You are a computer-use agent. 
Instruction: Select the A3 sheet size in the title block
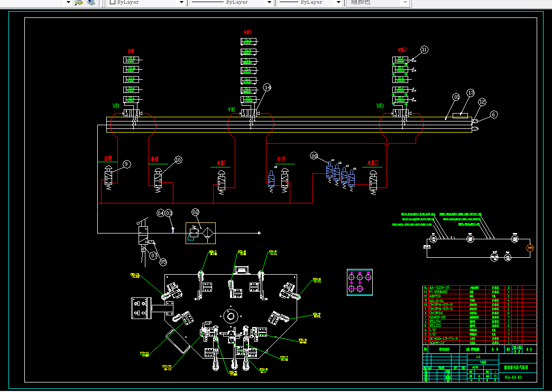click(478, 357)
